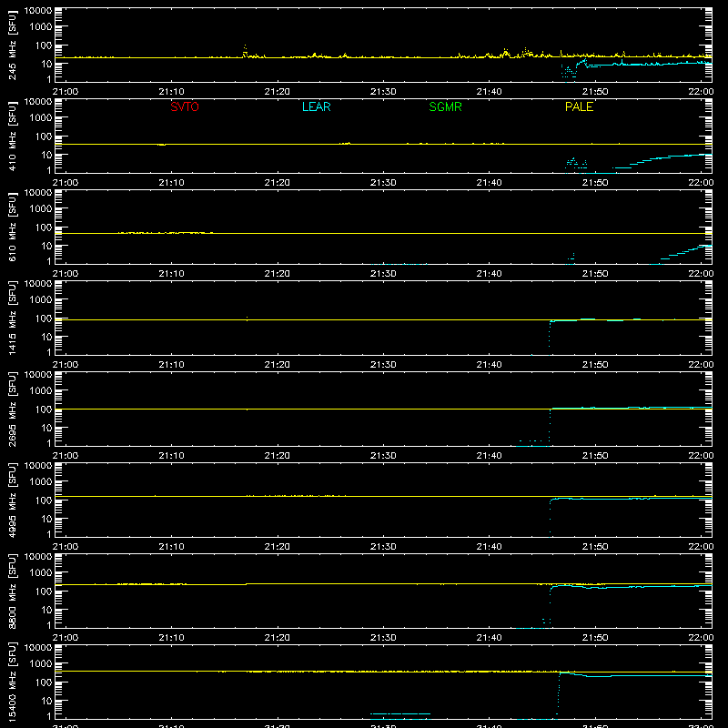Screen dimensions: 728x728
Task: Select the 1415 MHz [SFU] axis label
Action: pos(12,318)
